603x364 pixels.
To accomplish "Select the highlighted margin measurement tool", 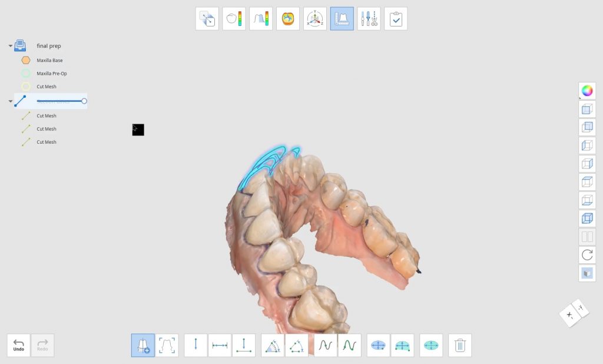I will [x=342, y=18].
